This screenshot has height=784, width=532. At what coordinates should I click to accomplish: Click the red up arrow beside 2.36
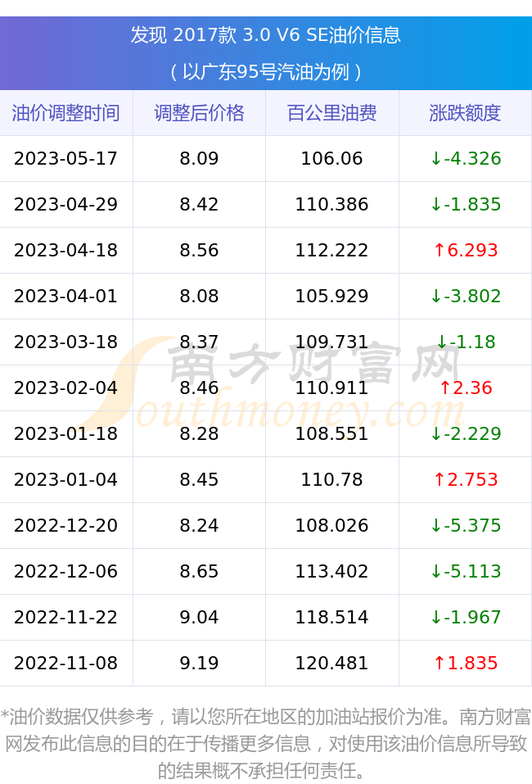pyautogui.click(x=444, y=387)
